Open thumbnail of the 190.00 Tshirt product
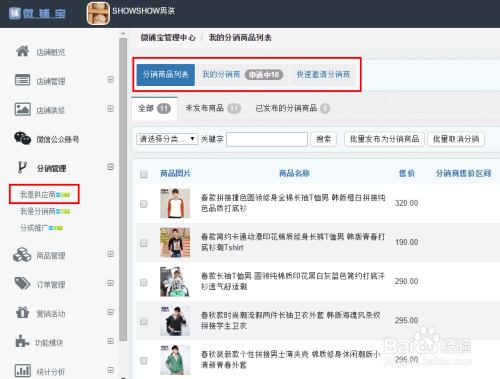Viewport: 500px width, 379px height. point(175,242)
